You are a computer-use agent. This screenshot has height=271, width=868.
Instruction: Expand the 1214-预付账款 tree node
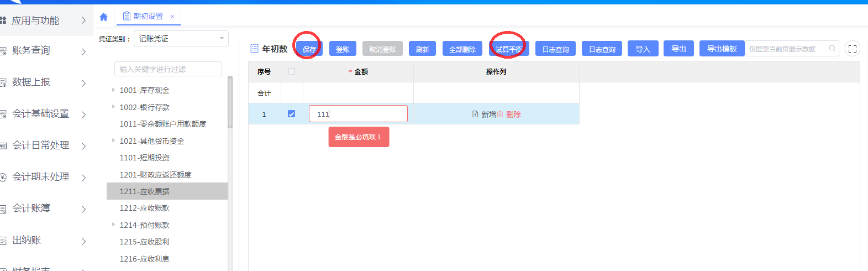pos(113,225)
